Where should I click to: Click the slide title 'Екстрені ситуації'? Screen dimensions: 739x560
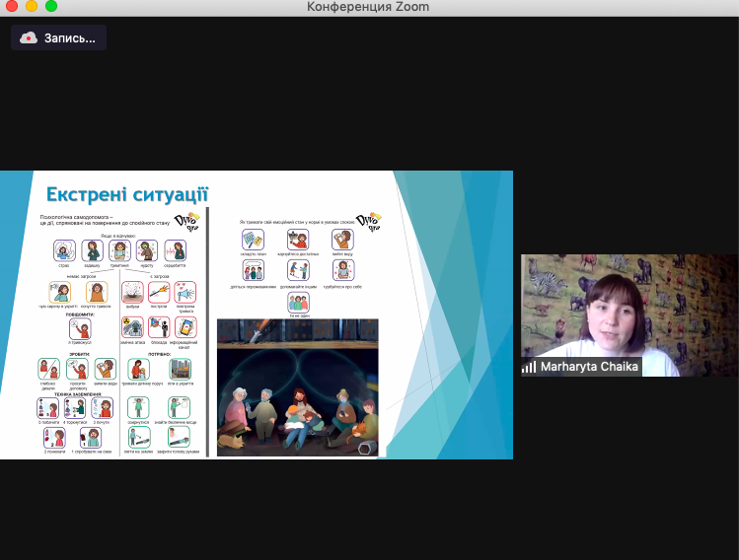pyautogui.click(x=126, y=192)
